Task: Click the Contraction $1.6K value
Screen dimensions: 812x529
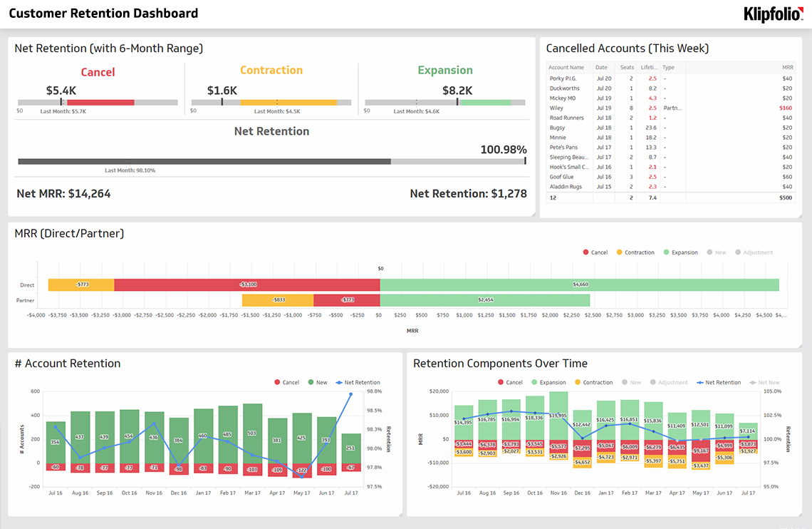Action: pos(222,91)
